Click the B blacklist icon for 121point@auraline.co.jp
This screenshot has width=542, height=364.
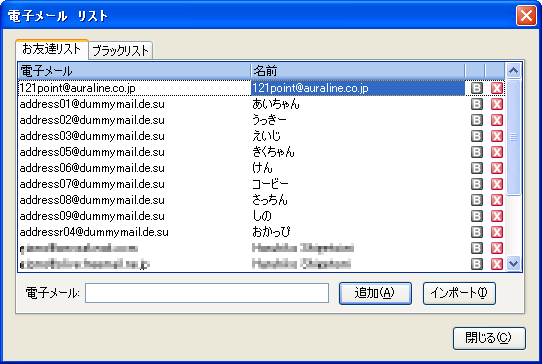(x=477, y=88)
